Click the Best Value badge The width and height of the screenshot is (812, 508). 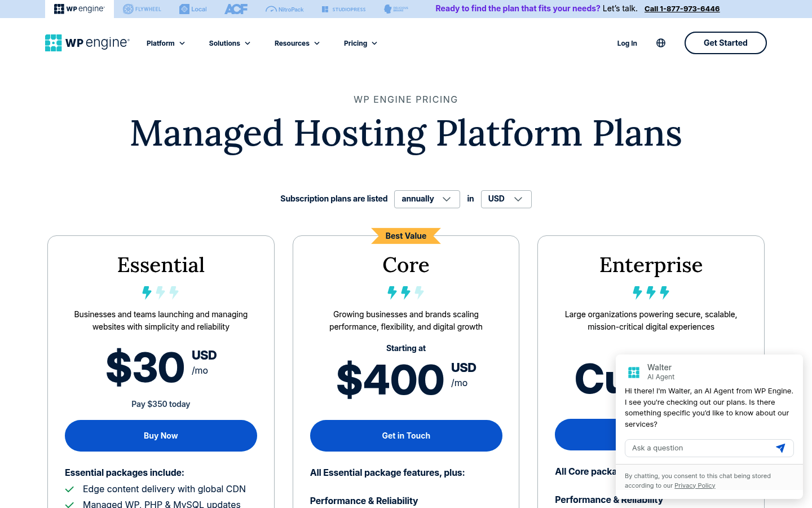406,236
